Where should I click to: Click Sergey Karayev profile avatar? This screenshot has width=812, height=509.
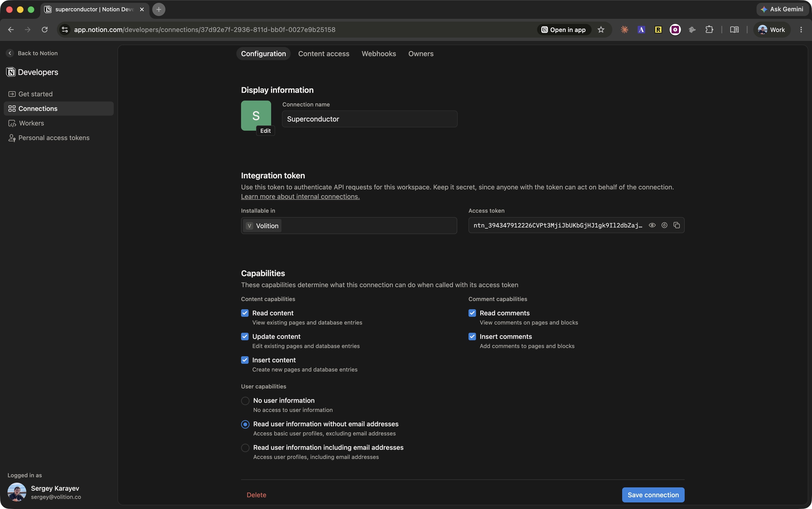tap(17, 492)
